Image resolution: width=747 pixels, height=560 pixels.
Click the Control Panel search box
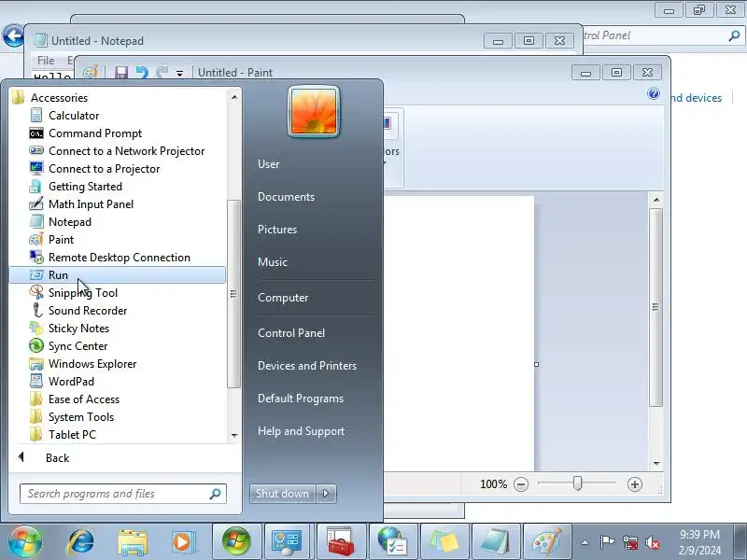tap(660, 35)
